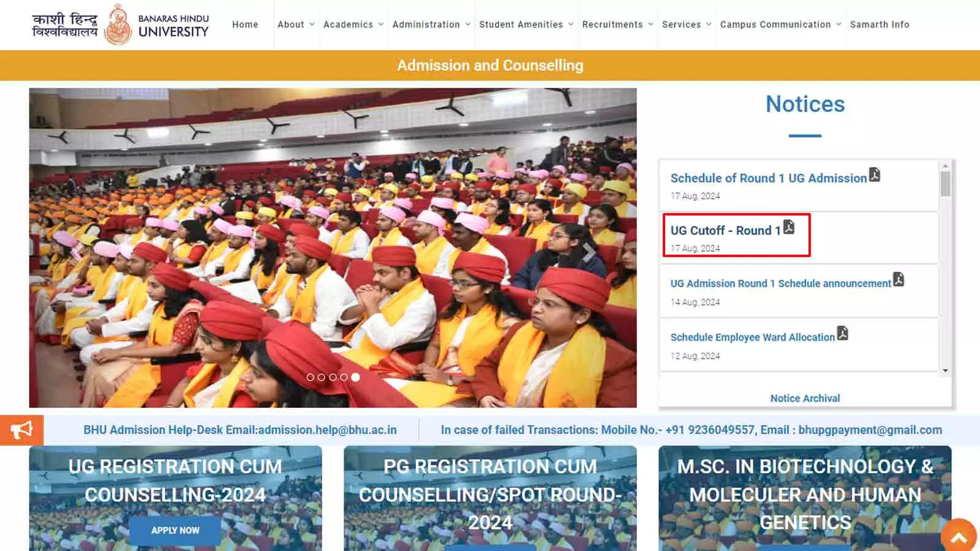This screenshot has width=980, height=551.
Task: Open Schedule Employee Ward Allocation notice
Action: (x=752, y=337)
